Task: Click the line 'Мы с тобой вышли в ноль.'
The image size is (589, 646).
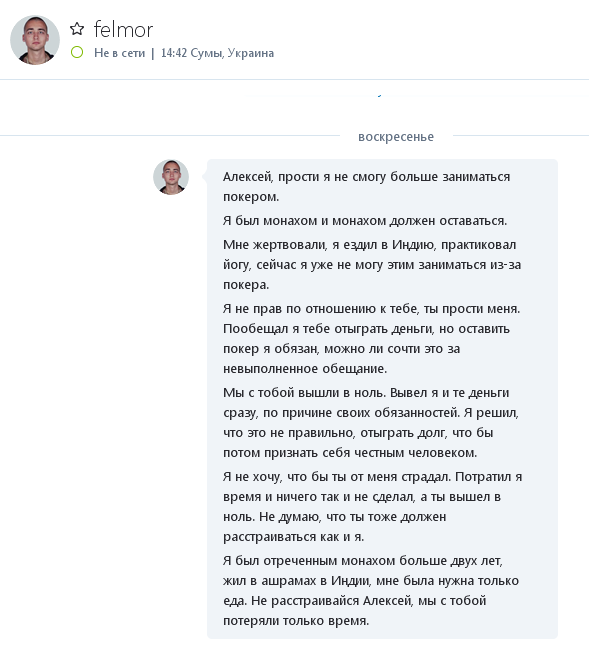Action: pos(366,393)
